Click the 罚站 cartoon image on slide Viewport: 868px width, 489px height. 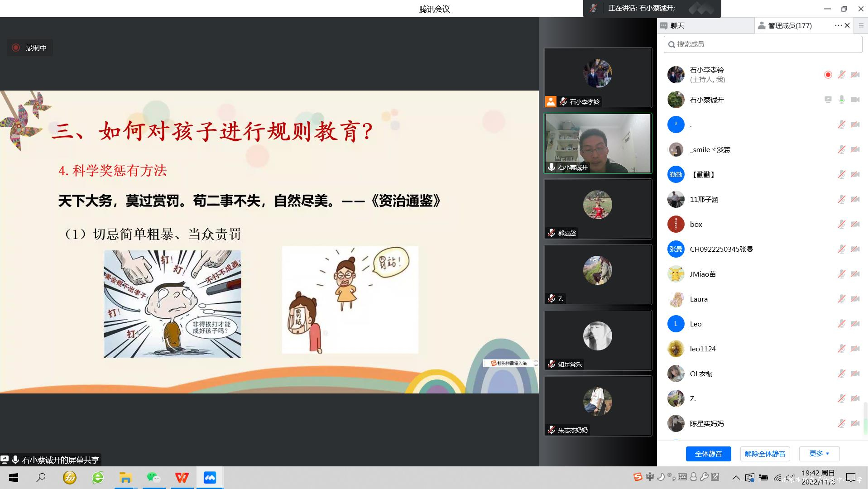[x=350, y=300]
